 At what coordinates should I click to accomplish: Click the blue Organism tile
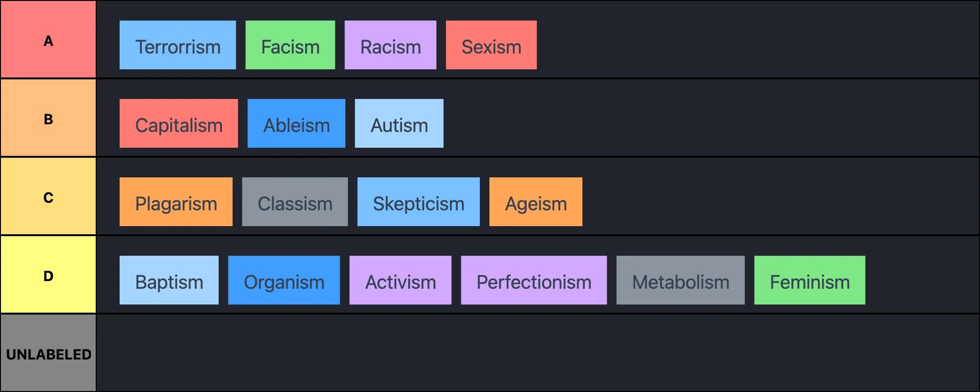coord(284,281)
